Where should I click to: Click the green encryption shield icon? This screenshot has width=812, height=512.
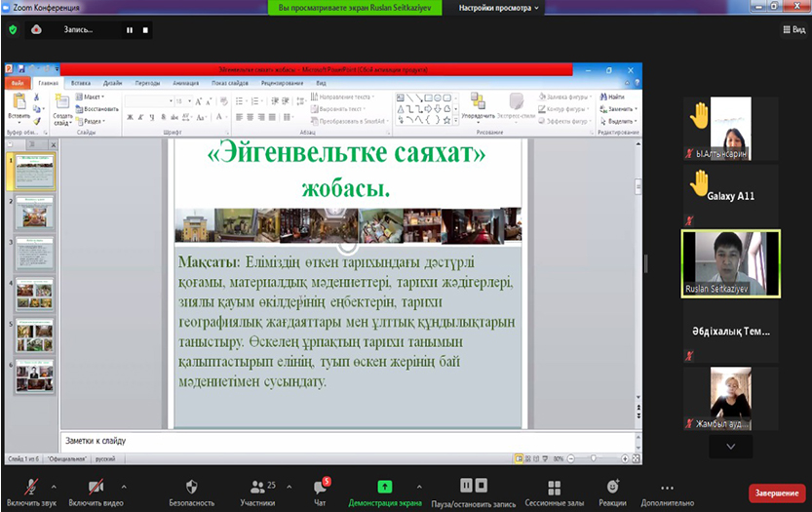pos(13,30)
